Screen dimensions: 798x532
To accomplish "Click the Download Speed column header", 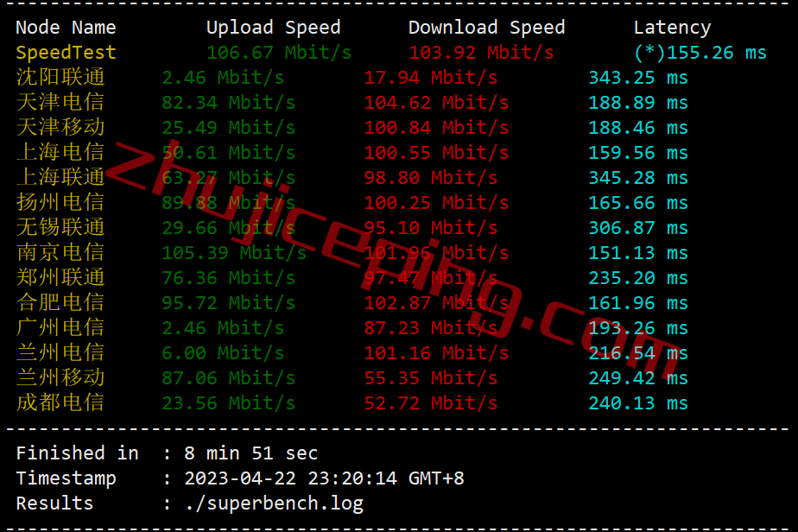I will [x=486, y=28].
